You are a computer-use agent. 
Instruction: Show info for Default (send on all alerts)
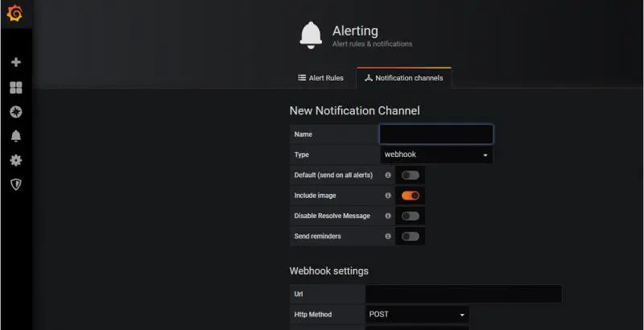tap(388, 175)
